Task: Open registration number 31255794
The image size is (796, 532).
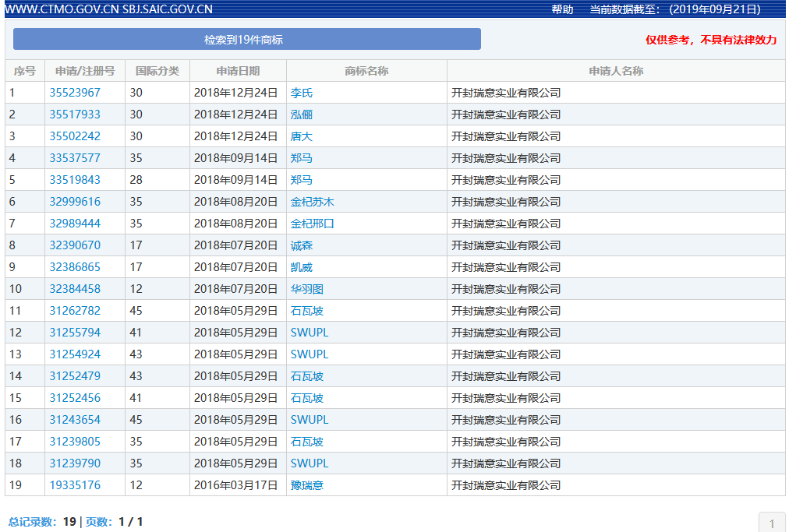Action: [75, 333]
